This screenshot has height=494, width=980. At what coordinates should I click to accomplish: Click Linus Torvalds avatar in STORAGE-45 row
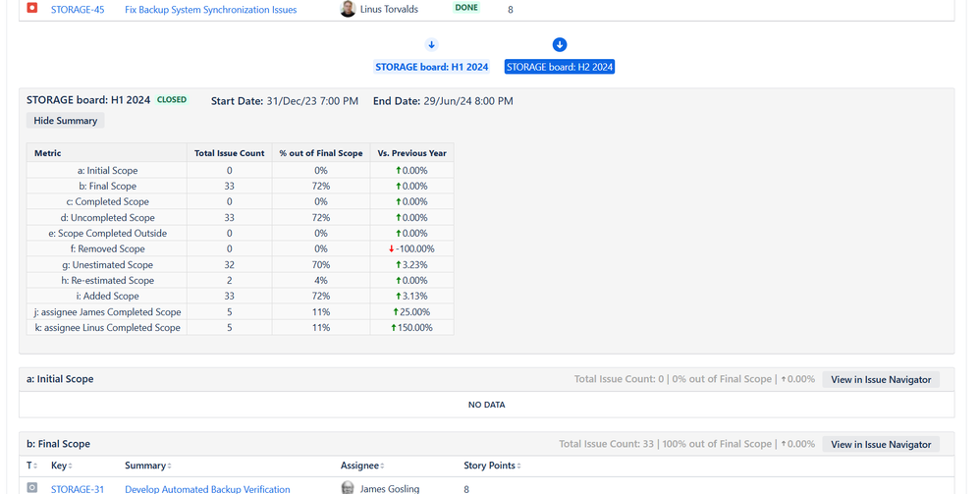coord(348,9)
